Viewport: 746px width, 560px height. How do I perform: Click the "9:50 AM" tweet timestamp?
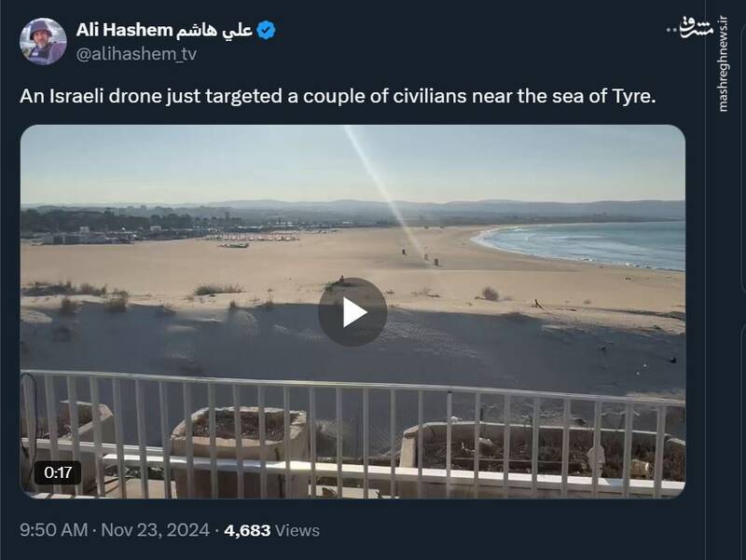53,530
